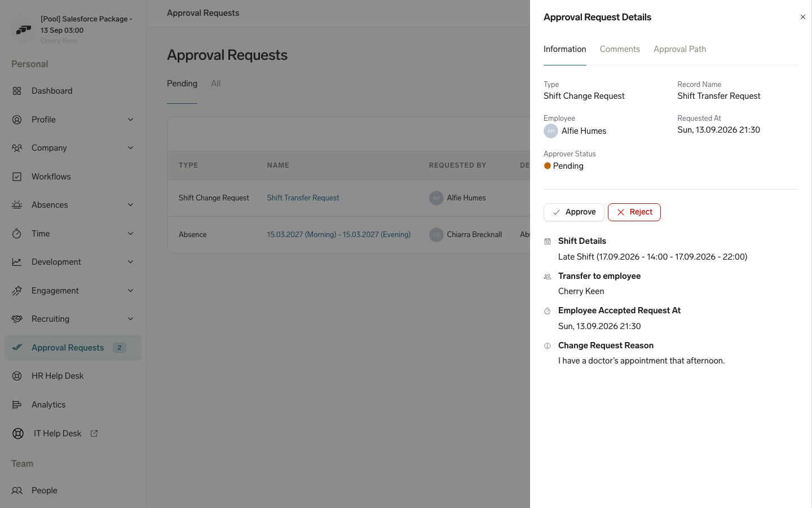This screenshot has width=812, height=508.
Task: Click the Absences sunrise icon
Action: (17, 205)
